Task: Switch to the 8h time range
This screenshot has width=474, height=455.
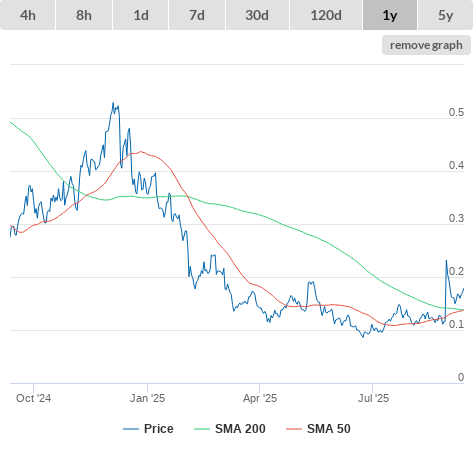Action: 84,15
